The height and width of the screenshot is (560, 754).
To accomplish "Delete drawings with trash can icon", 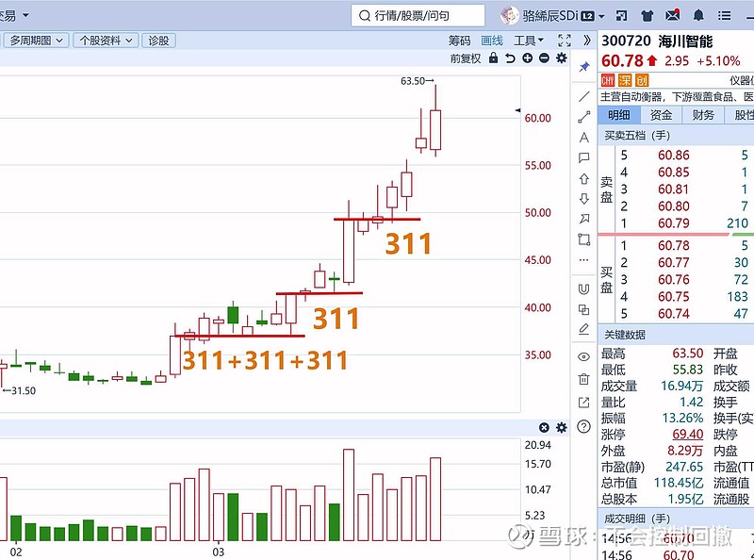I will [x=583, y=379].
